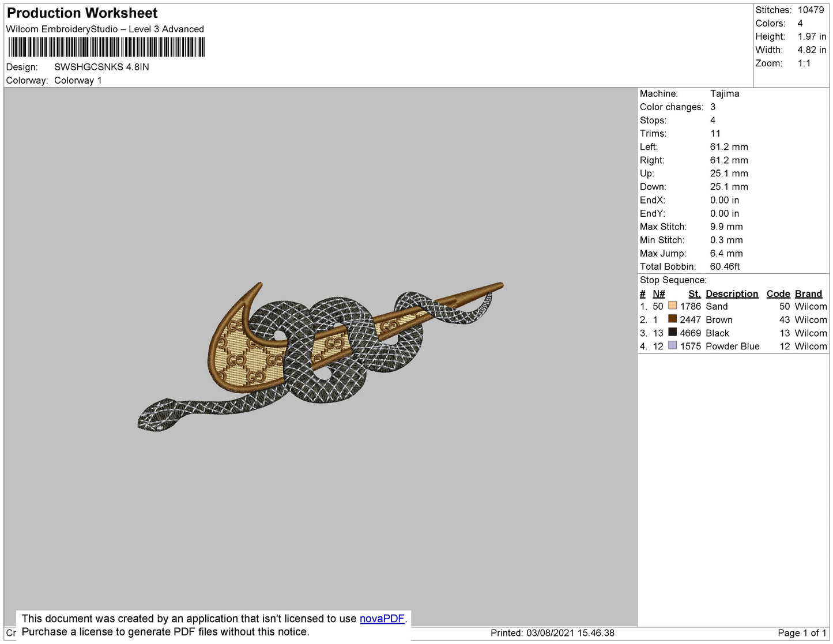Click the 'Trims:' label
Image resolution: width=833 pixels, height=644 pixels.
653,134
